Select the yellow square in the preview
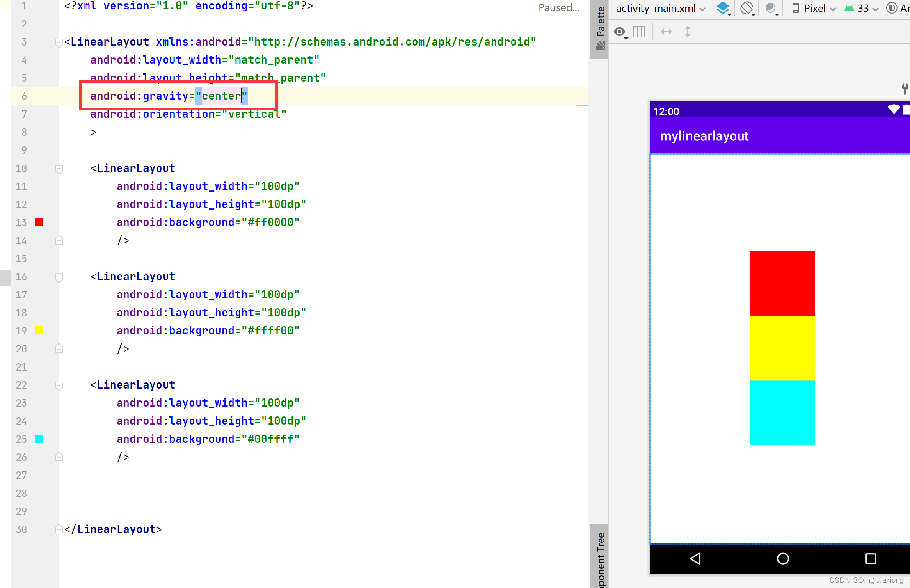Image resolution: width=910 pixels, height=588 pixels. (782, 348)
